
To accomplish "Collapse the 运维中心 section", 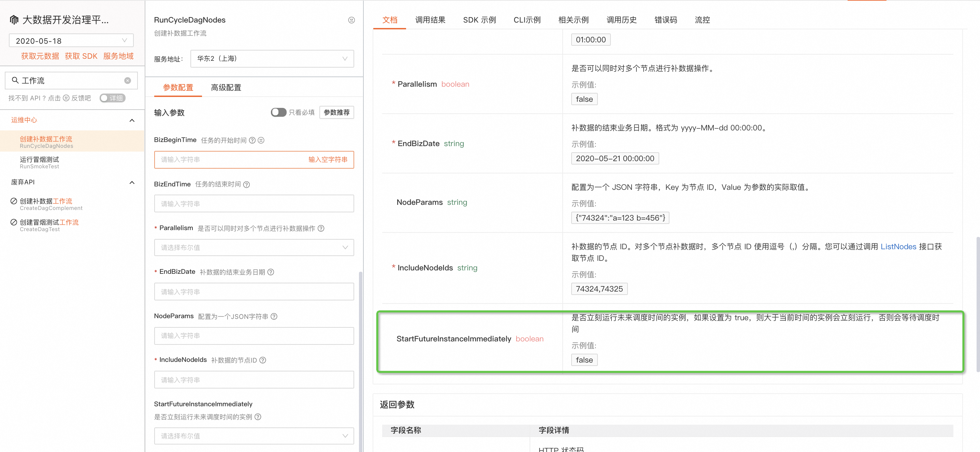I will click(132, 120).
